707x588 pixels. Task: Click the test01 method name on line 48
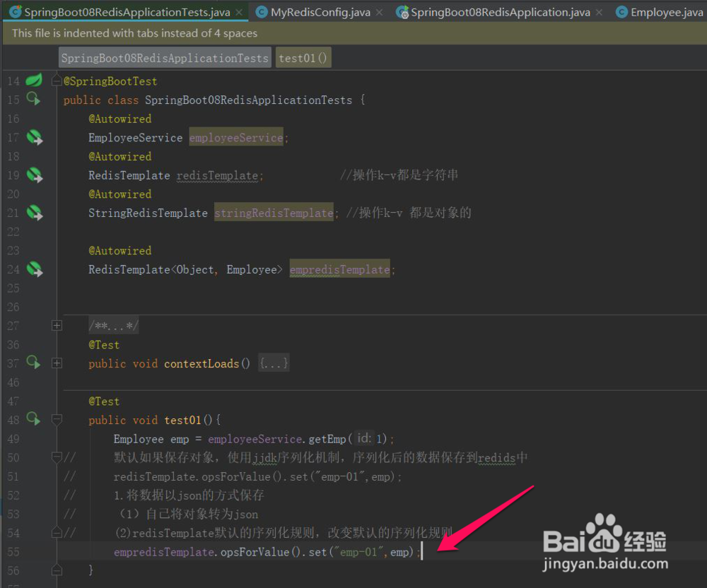pyautogui.click(x=182, y=420)
